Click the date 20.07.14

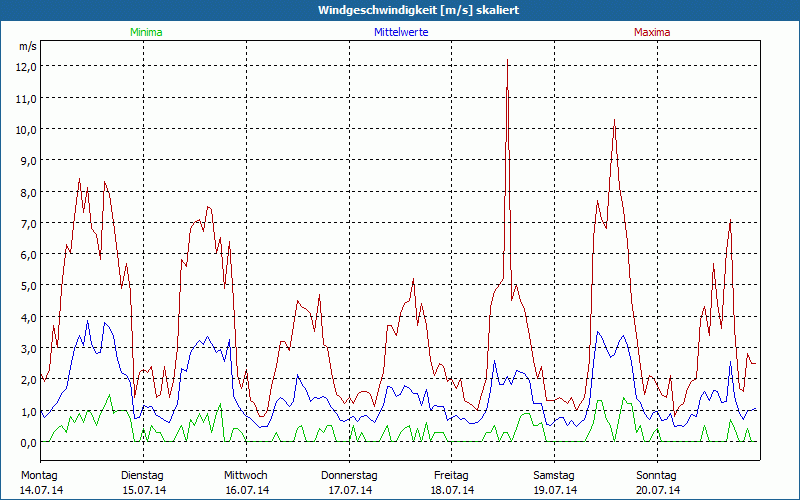(x=658, y=490)
